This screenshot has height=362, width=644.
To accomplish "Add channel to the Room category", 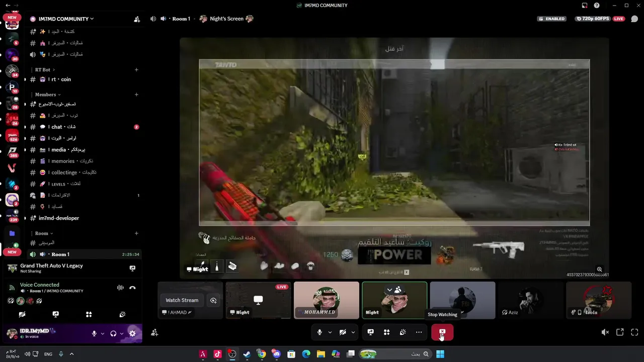I will [x=136, y=233].
